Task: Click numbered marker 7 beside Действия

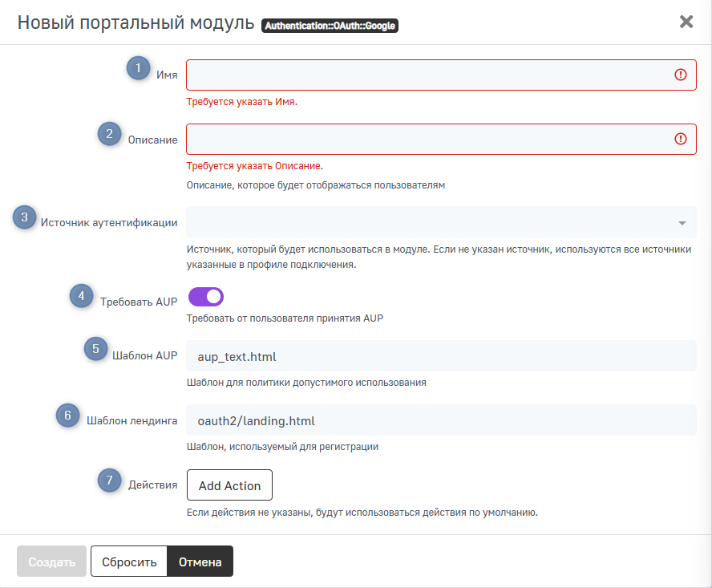Action: pyautogui.click(x=110, y=480)
